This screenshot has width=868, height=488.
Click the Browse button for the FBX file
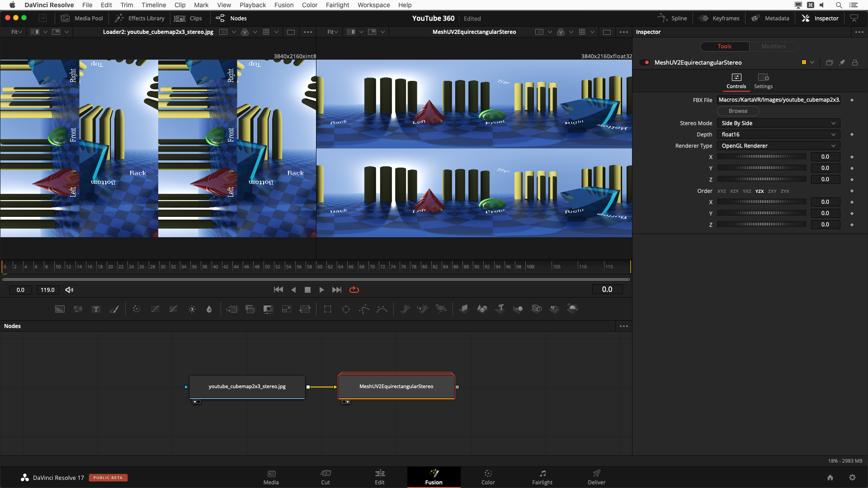[738, 111]
